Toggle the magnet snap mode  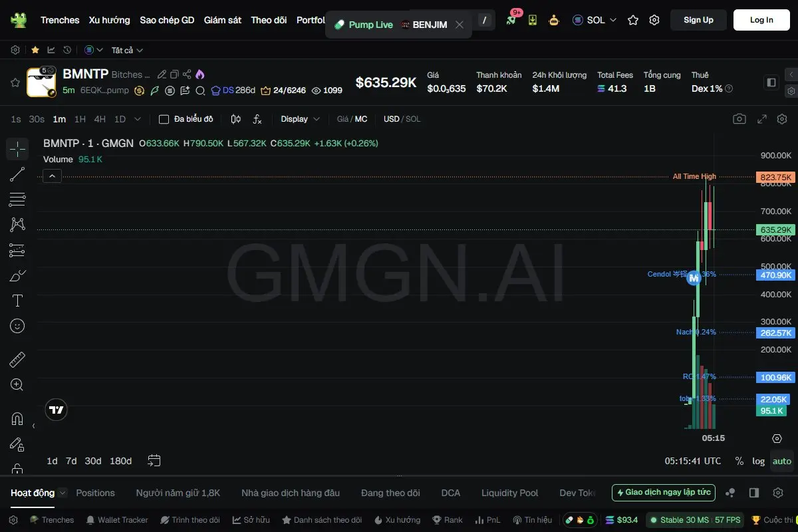[17, 419]
